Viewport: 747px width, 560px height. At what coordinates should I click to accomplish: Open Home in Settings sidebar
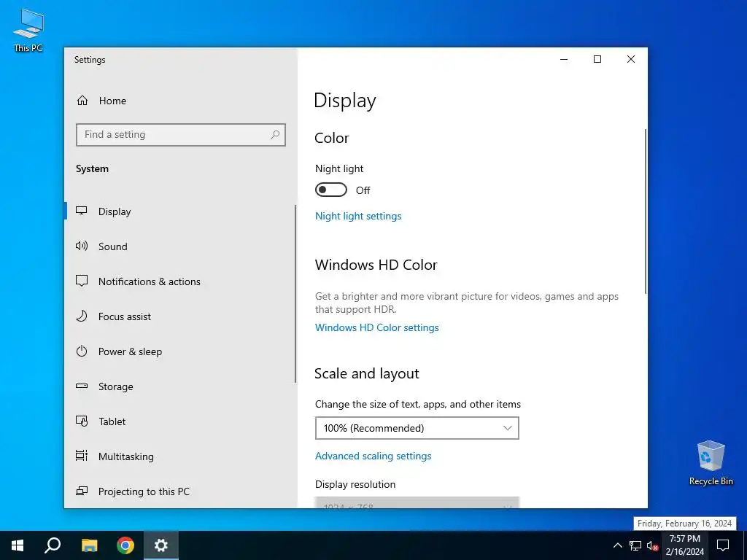point(180,101)
